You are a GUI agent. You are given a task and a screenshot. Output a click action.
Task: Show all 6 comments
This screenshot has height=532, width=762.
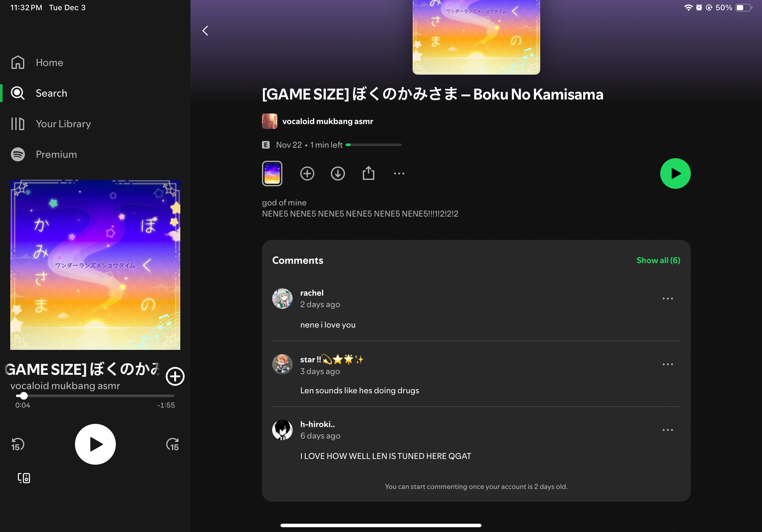point(658,260)
